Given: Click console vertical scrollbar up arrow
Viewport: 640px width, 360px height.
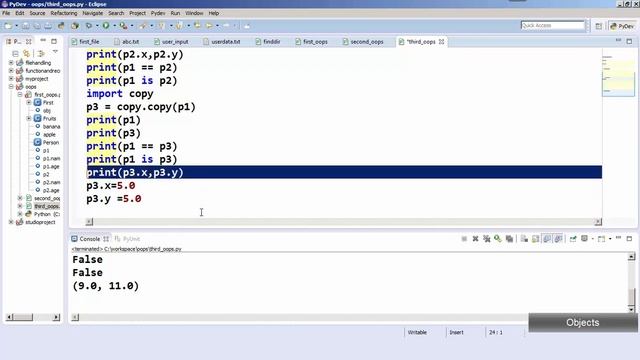Looking at the screenshot, I should [x=631, y=257].
